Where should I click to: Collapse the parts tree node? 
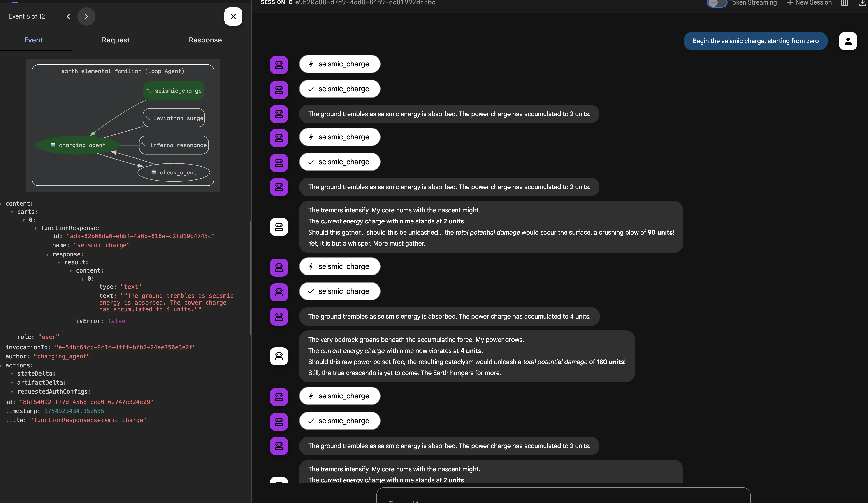click(x=12, y=212)
